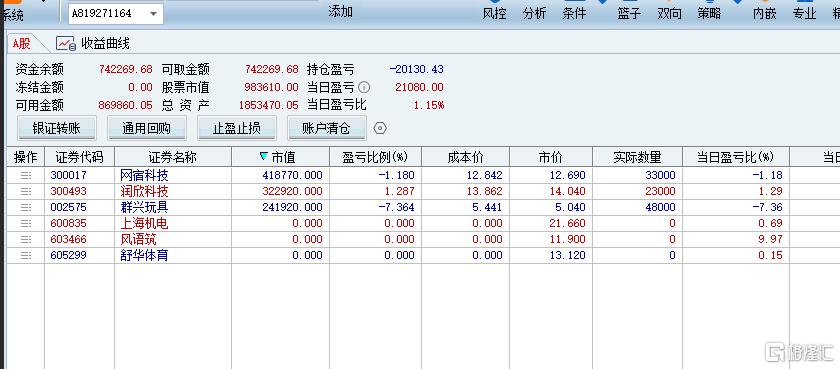
Task: Click the 银证转账 button
Action: [x=57, y=128]
